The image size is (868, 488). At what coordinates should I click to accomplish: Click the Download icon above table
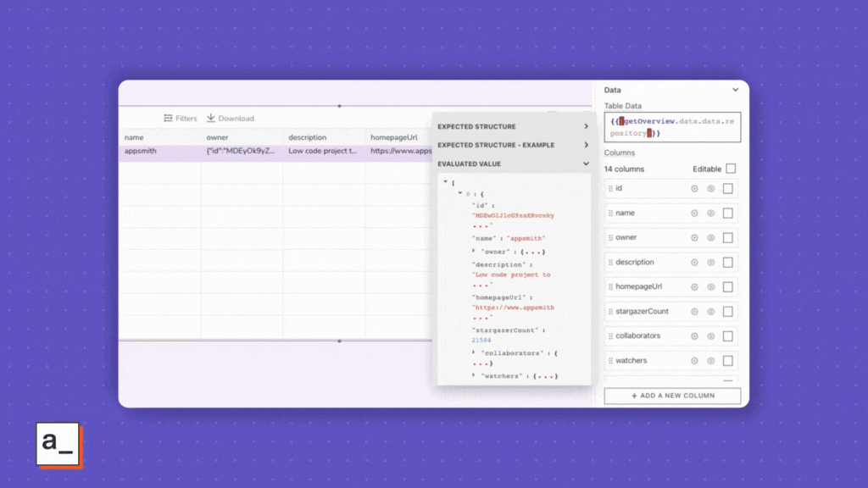click(x=211, y=119)
